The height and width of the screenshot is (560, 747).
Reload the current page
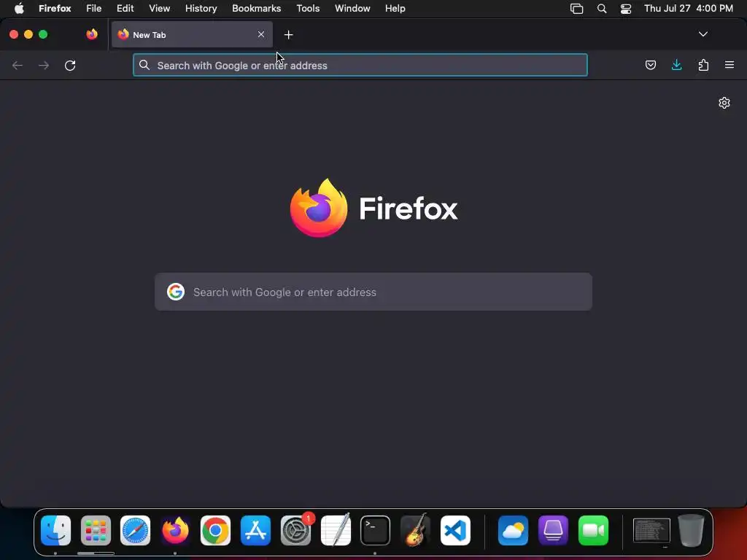70,65
